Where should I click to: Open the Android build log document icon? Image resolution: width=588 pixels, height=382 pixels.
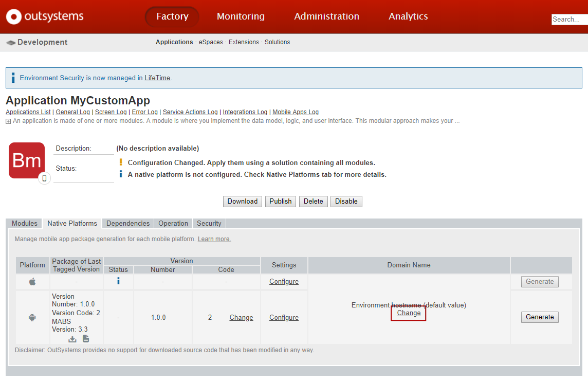(x=85, y=338)
